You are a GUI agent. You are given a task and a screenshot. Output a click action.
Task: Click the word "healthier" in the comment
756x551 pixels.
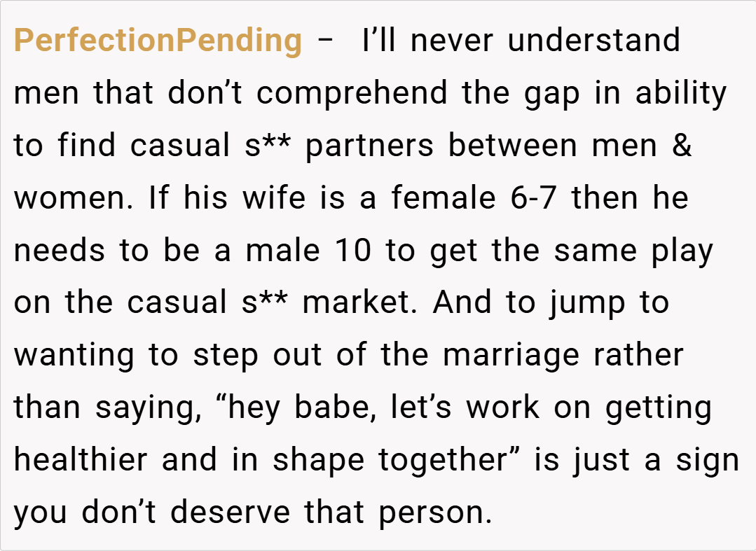81,461
